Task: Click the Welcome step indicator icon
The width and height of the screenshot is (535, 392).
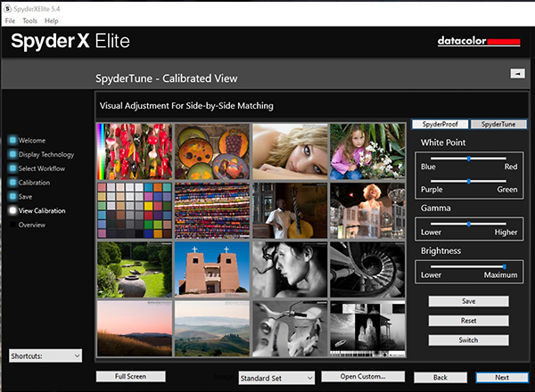Action: [12, 141]
